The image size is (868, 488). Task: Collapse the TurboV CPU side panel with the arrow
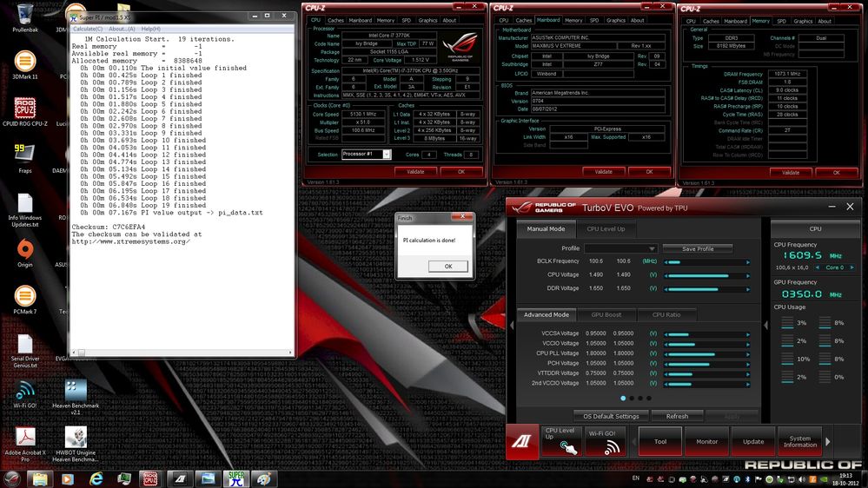coord(766,326)
